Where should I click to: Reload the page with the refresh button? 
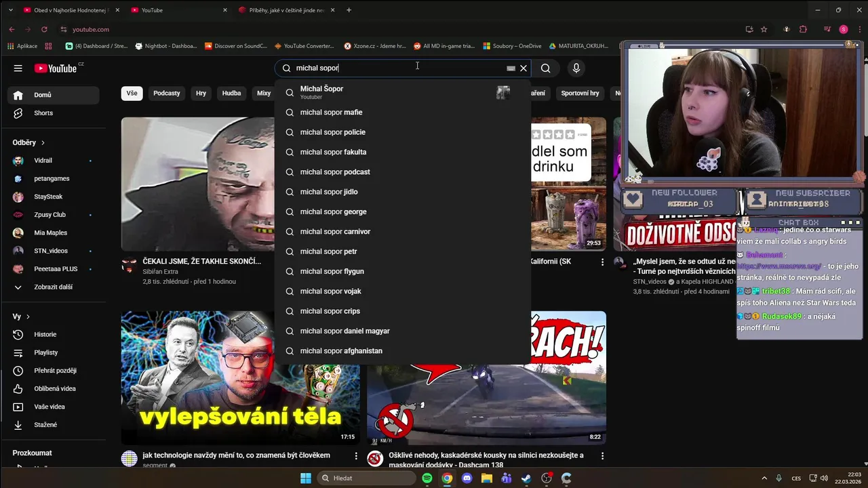point(44,29)
